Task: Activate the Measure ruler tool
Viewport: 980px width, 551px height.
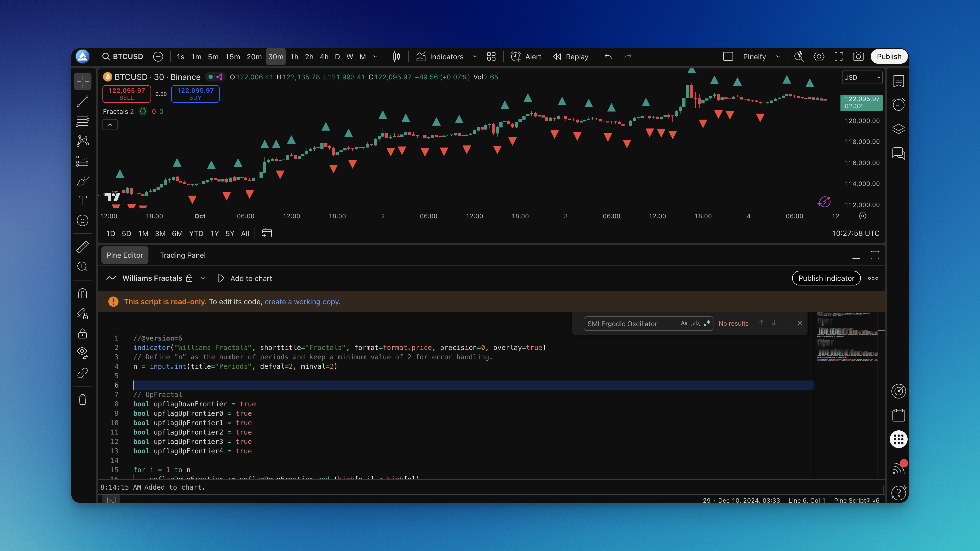Action: [83, 247]
